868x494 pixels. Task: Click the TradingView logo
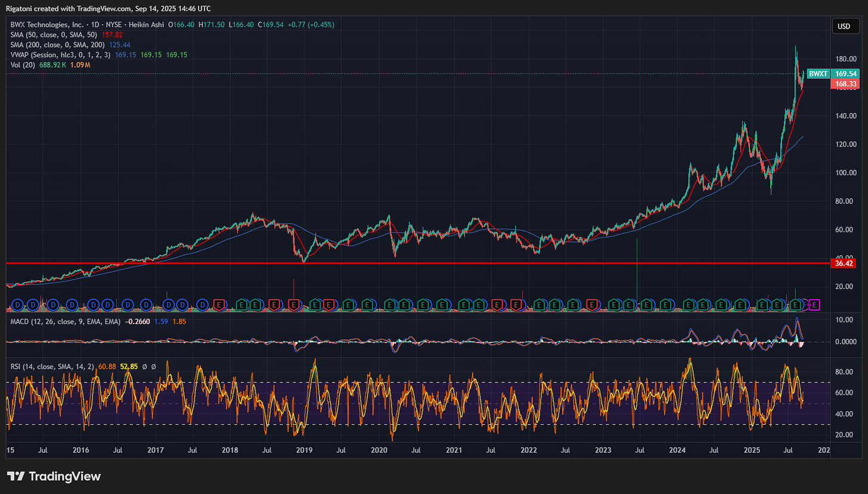coord(54,476)
